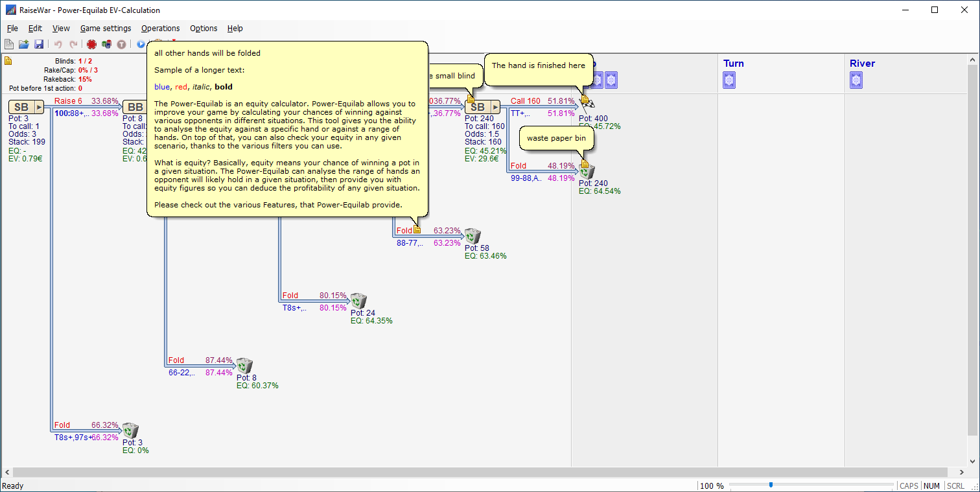The width and height of the screenshot is (980, 492).
Task: Click the recycle bin icon at Pot: 24
Action: pos(359,301)
